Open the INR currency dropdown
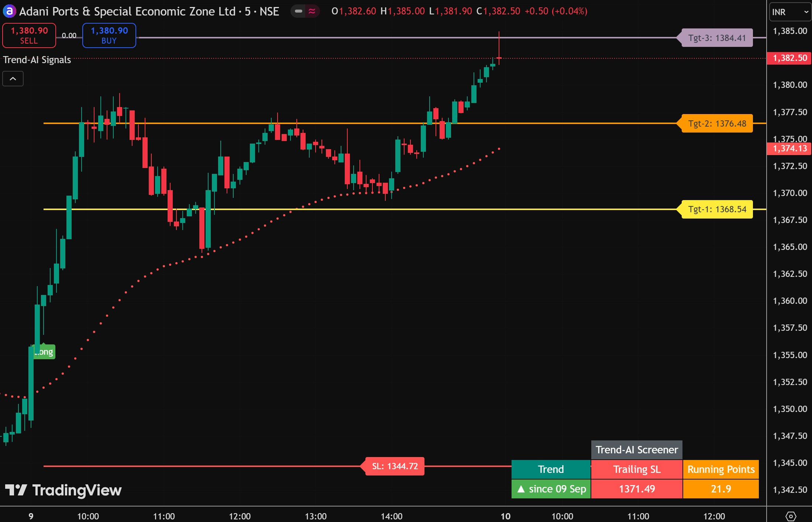 tap(790, 12)
